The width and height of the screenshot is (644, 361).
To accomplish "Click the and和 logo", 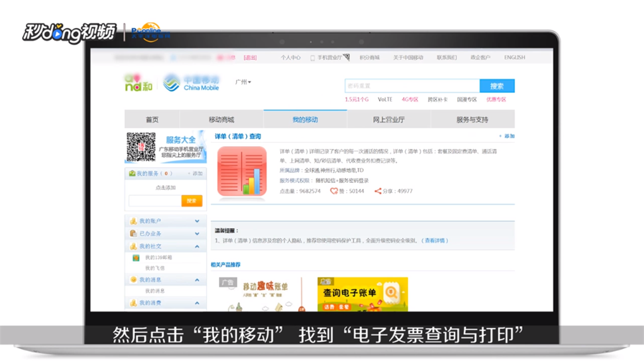I will pos(138,83).
